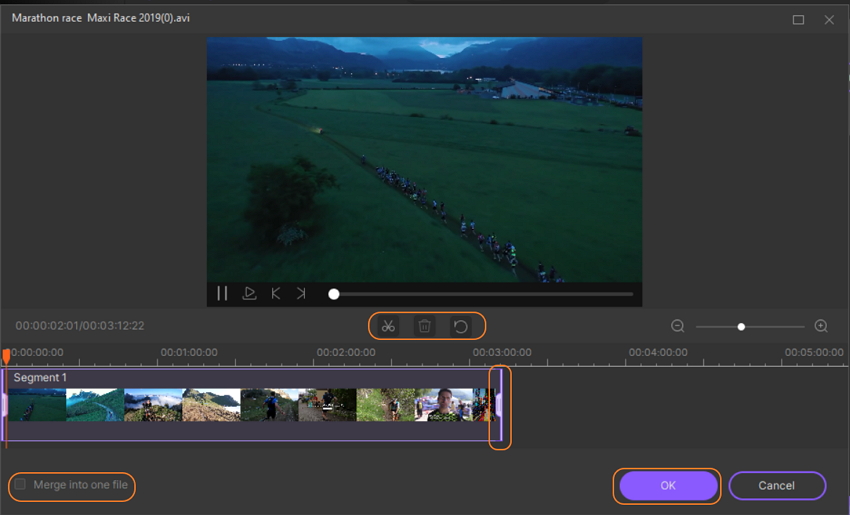Click the play-segment icon beside pause
850x515 pixels.
tap(249, 293)
